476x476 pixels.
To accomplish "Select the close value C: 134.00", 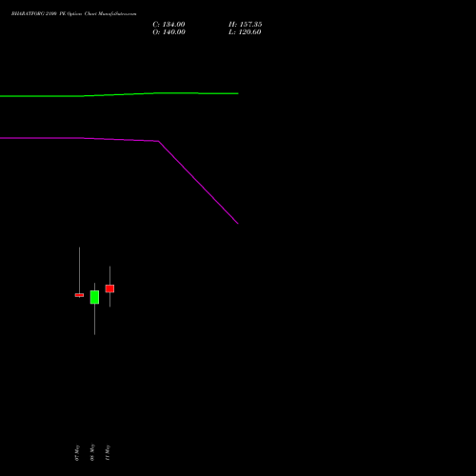I will click(169, 25).
